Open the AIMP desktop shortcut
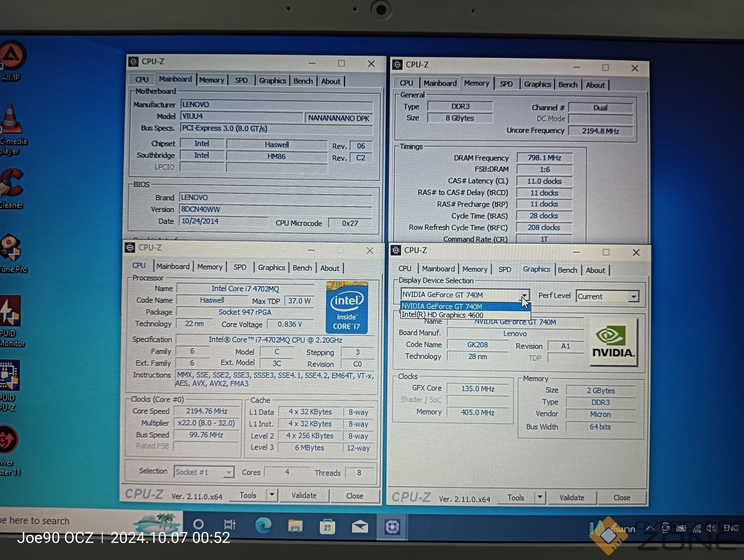This screenshot has width=744, height=560. [x=11, y=61]
